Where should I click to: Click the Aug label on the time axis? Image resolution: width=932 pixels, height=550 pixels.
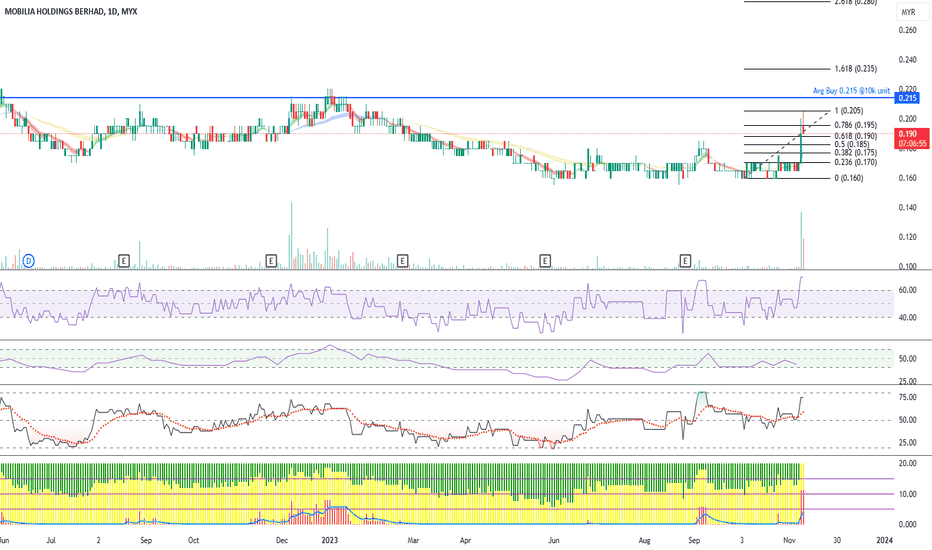coord(644,540)
